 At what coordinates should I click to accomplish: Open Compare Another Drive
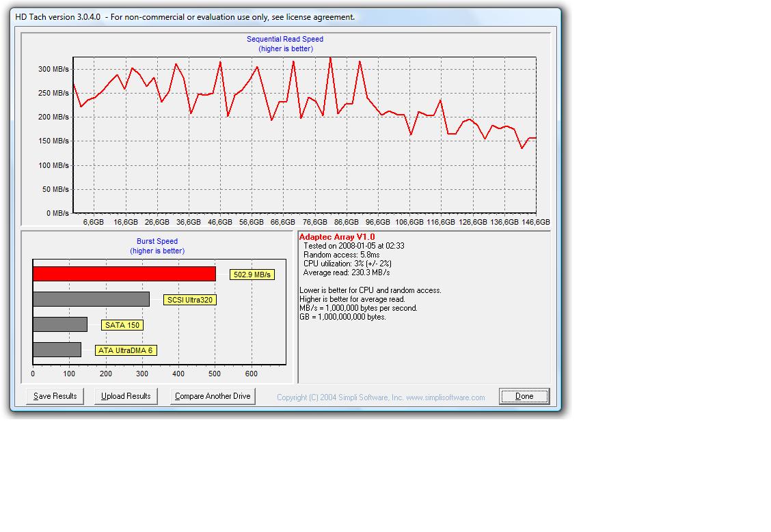click(x=213, y=396)
